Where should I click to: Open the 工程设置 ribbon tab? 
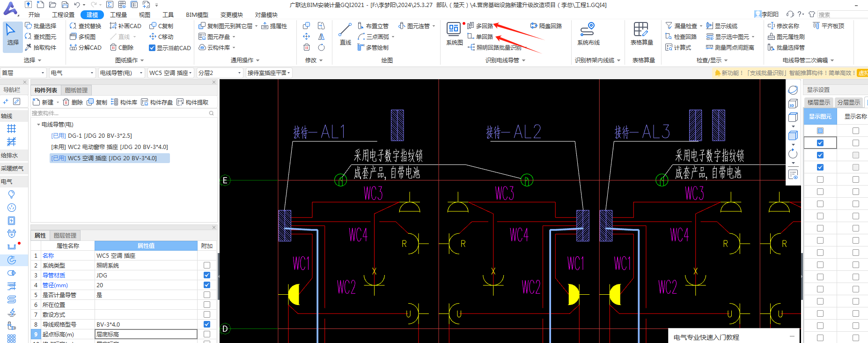(x=63, y=15)
